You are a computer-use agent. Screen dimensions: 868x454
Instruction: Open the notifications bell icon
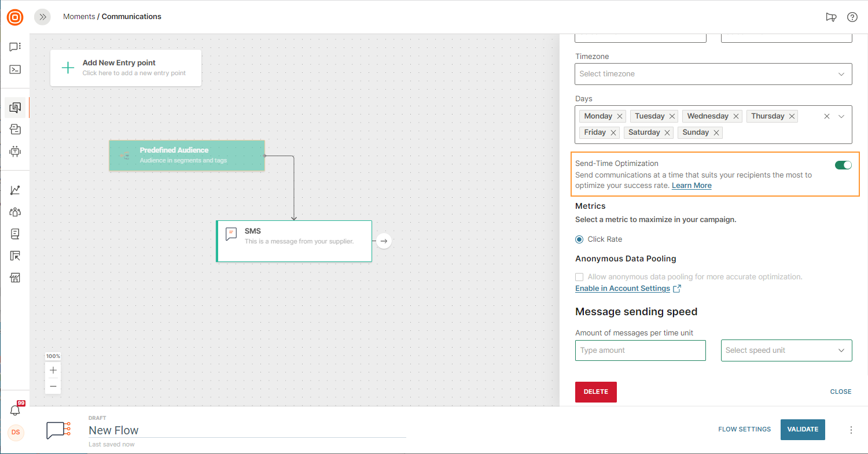tap(15, 409)
